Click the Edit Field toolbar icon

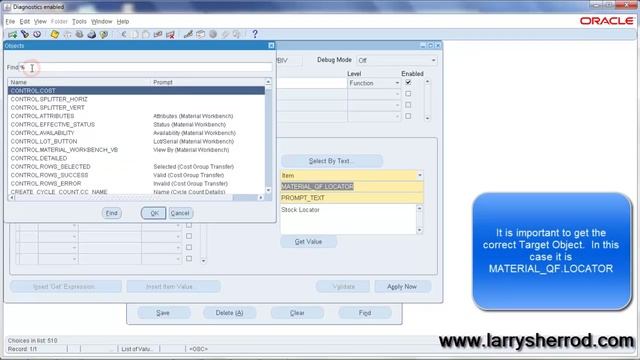(x=188, y=34)
